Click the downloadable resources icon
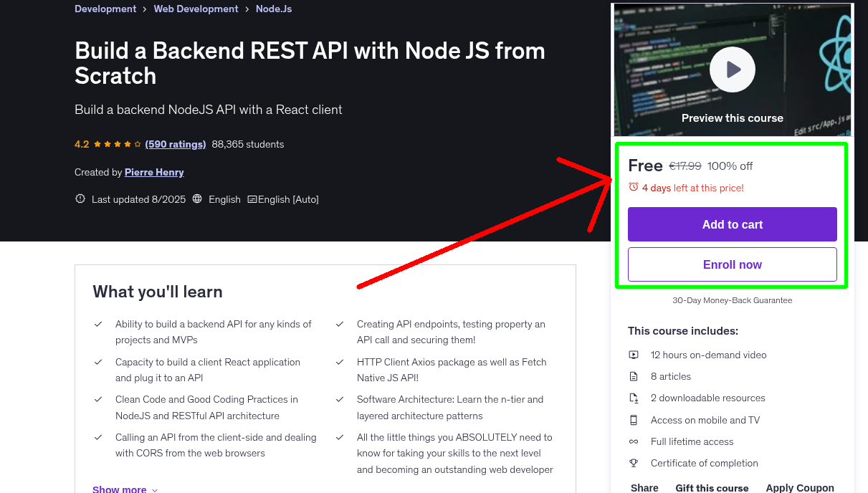Viewport: 868px width, 493px height. [634, 398]
